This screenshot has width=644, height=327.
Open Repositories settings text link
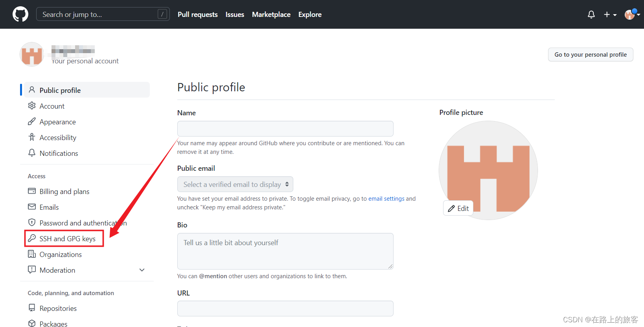pyautogui.click(x=58, y=309)
